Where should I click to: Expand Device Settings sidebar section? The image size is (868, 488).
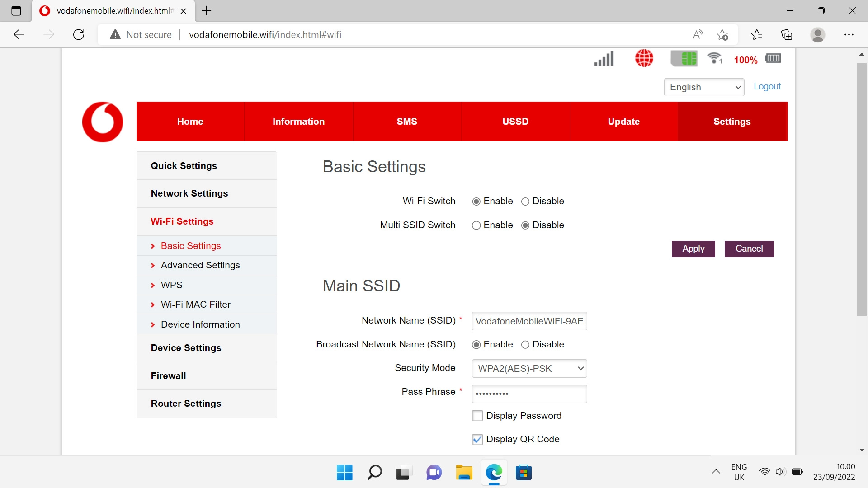186,348
